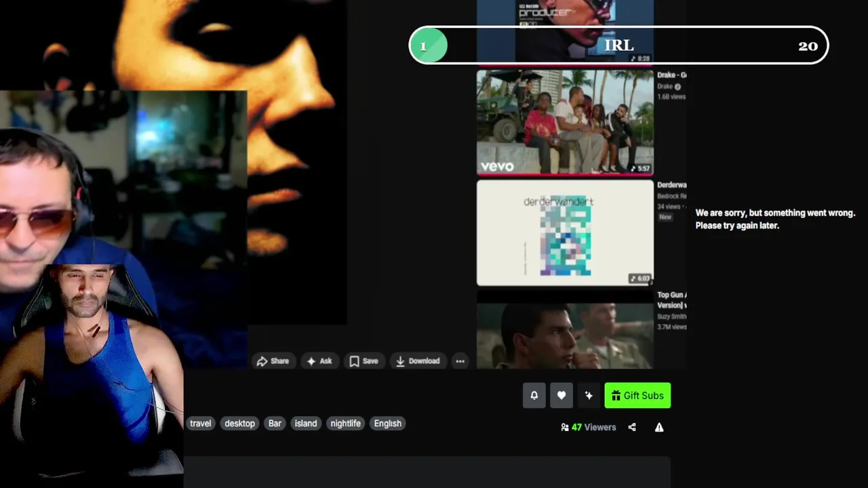This screenshot has width=868, height=488.
Task: Click the sparkle icon beside Gift Subs
Action: coord(589,396)
